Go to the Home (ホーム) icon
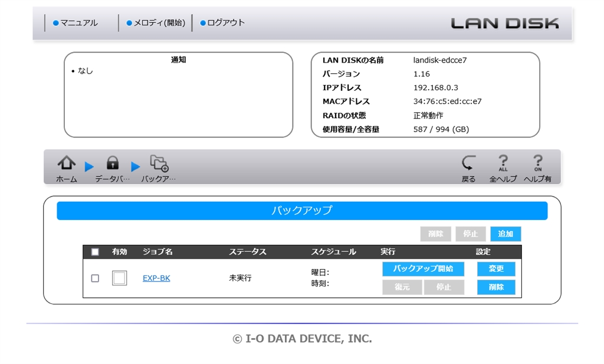The width and height of the screenshot is (604, 364). pyautogui.click(x=67, y=168)
